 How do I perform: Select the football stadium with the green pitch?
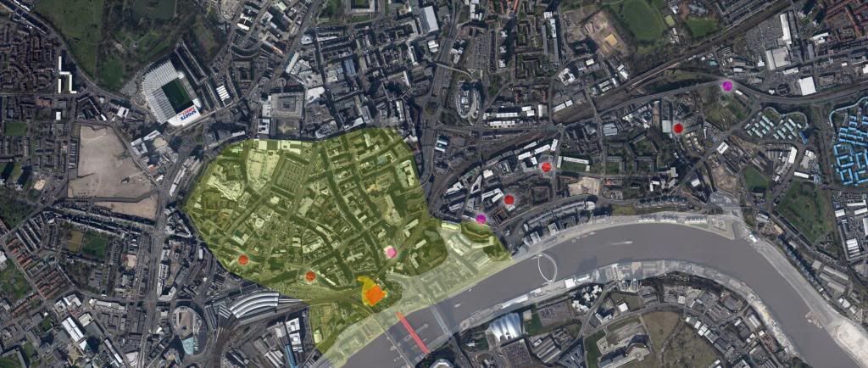point(170,93)
